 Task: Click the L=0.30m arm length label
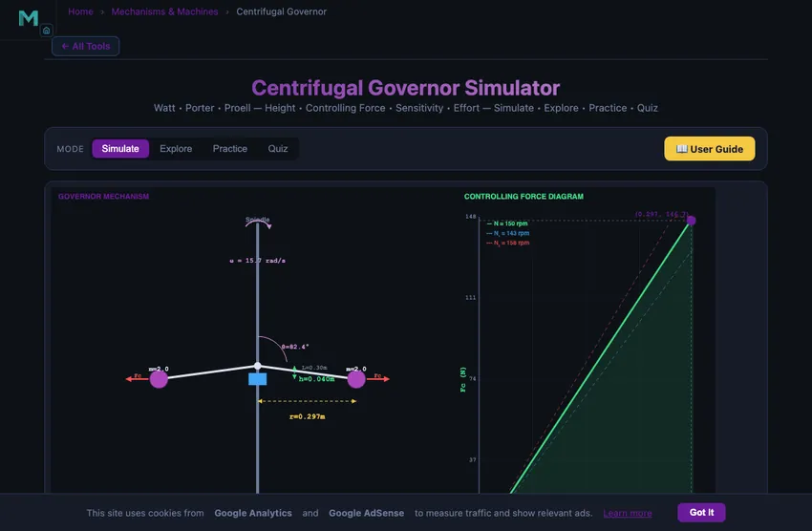pyautogui.click(x=314, y=368)
